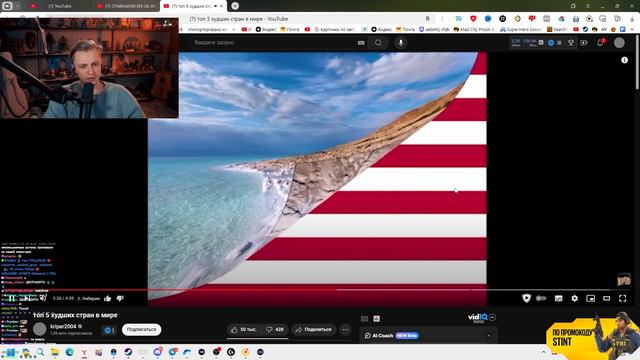Open taskbar search magnifier

[40, 352]
